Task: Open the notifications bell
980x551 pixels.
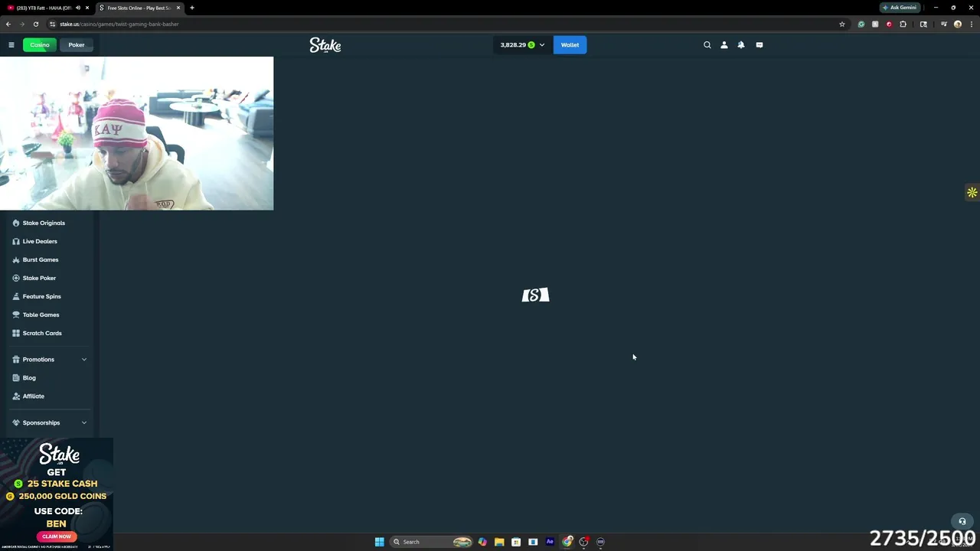Action: pos(741,45)
